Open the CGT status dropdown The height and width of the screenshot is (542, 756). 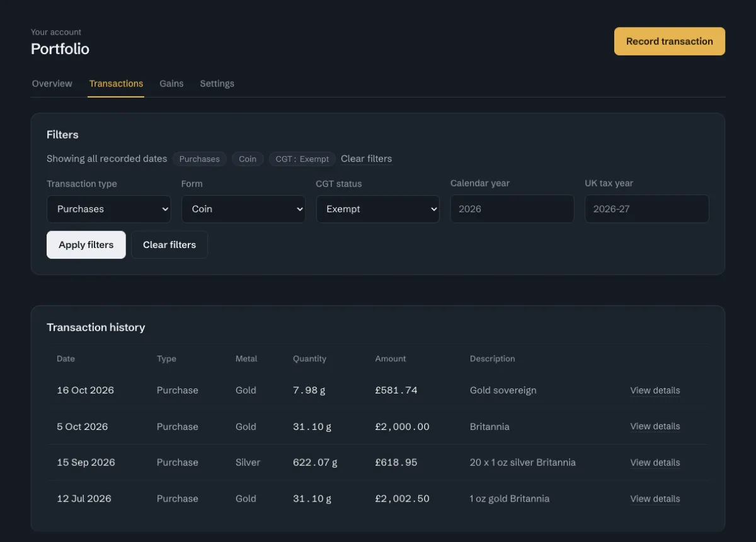click(x=378, y=209)
